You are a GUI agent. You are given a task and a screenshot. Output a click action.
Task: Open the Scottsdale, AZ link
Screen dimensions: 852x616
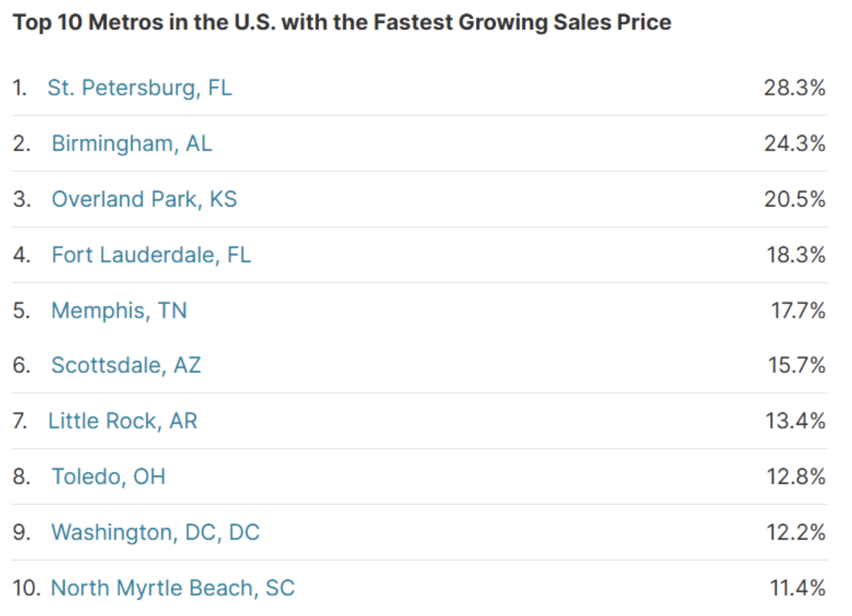click(126, 366)
